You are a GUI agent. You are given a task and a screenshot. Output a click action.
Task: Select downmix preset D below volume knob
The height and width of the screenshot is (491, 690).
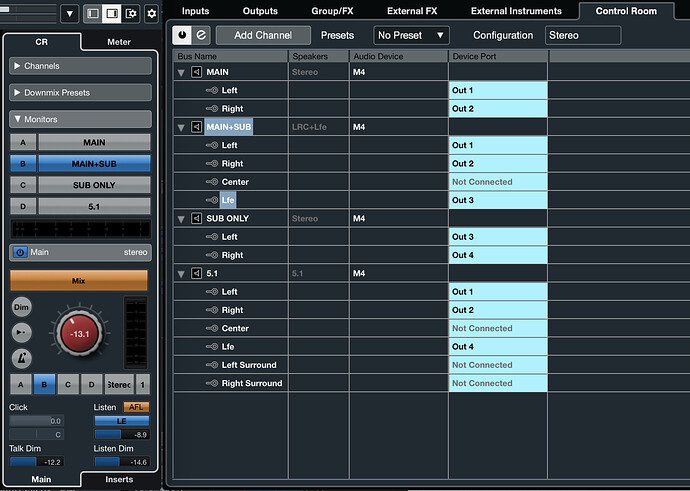pyautogui.click(x=91, y=385)
